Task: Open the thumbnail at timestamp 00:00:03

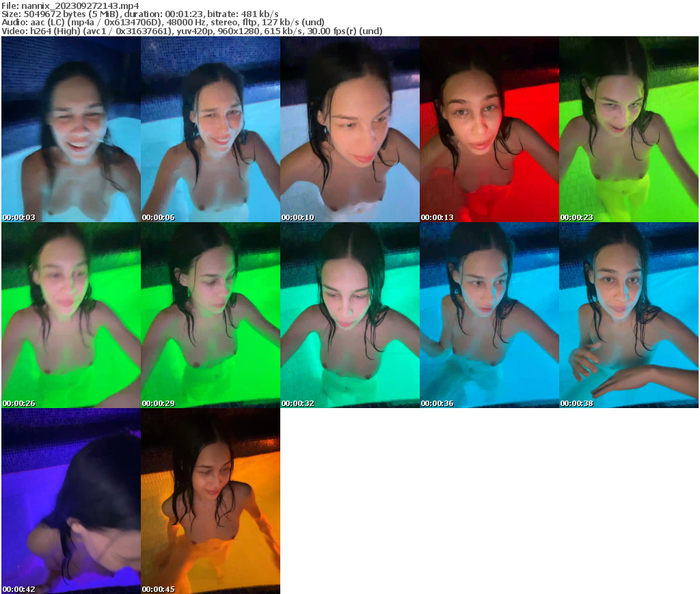Action: tap(70, 130)
